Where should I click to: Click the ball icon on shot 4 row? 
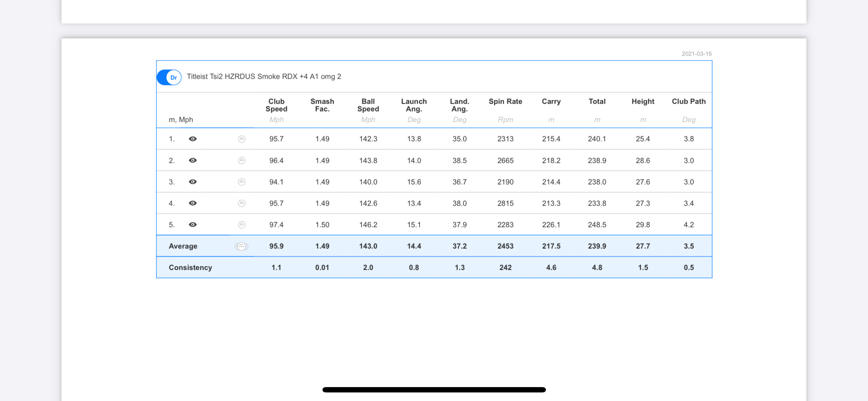coord(242,203)
